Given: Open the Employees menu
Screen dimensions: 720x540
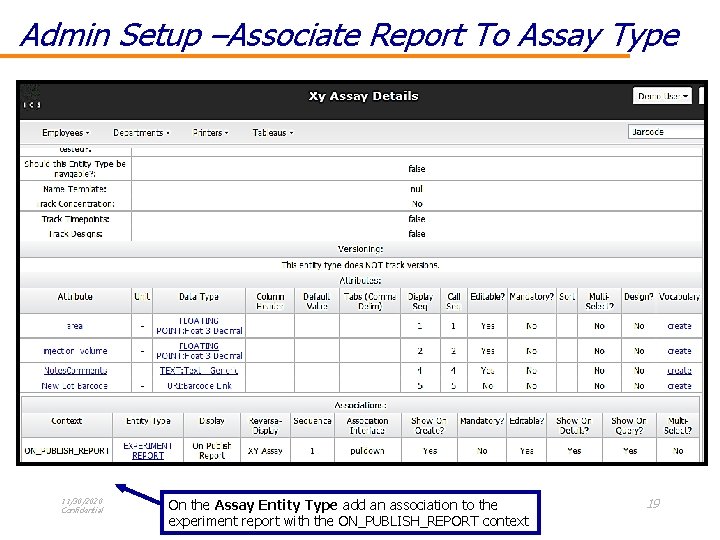Looking at the screenshot, I should 66,133.
